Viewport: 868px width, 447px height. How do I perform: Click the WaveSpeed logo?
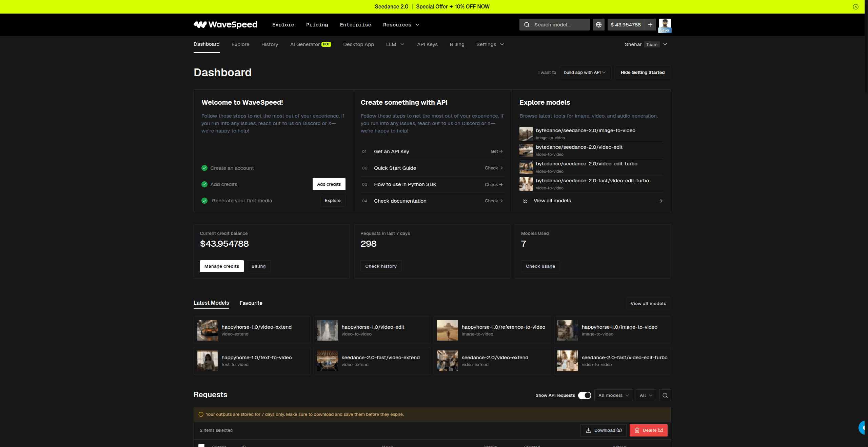click(x=225, y=24)
